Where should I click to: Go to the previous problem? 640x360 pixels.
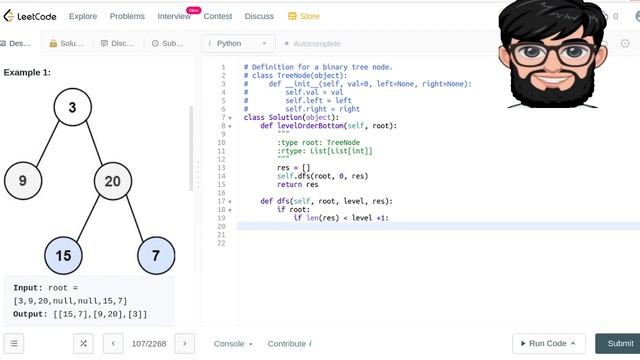(113, 344)
